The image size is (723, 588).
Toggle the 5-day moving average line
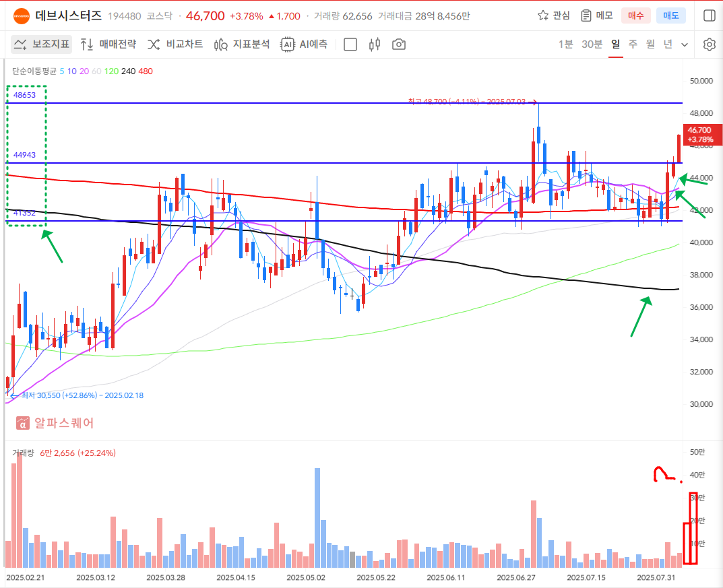(62, 71)
